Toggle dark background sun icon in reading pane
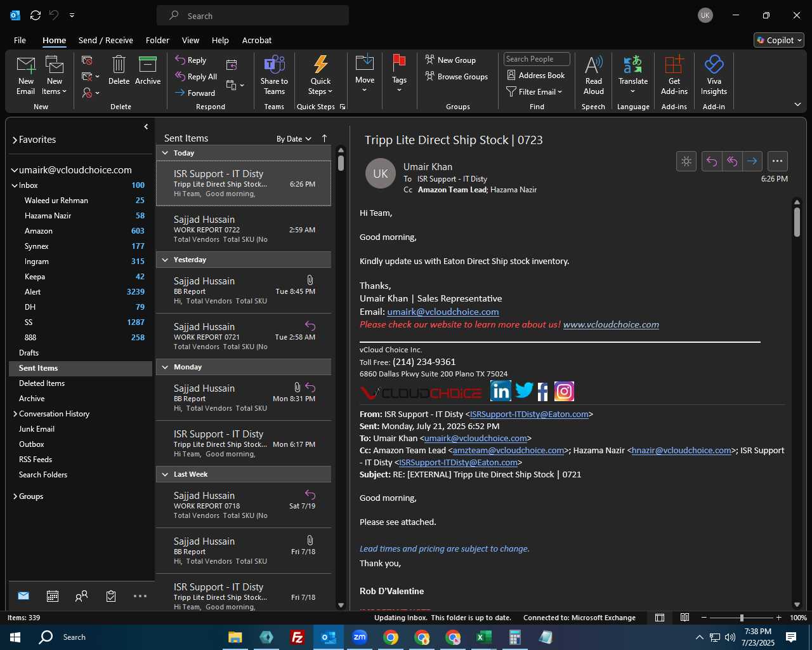Image resolution: width=812 pixels, height=650 pixels. [x=686, y=161]
